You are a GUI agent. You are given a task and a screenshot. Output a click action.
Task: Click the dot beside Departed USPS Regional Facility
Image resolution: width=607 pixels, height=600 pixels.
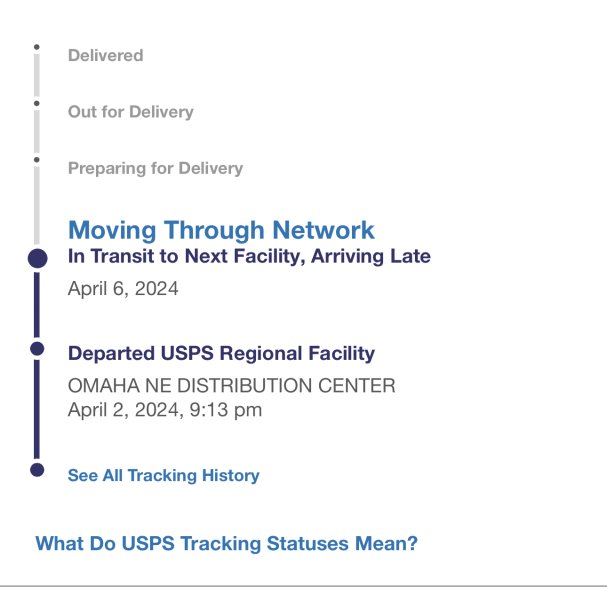[37, 348]
